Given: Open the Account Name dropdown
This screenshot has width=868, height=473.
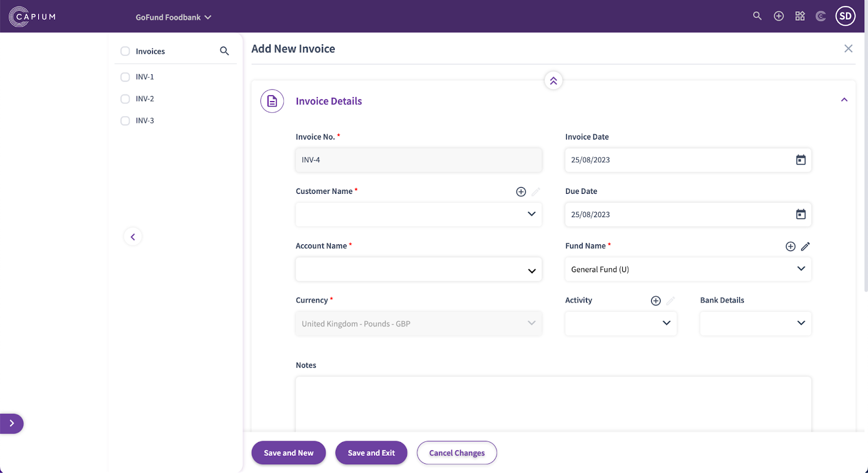Looking at the screenshot, I should coord(419,269).
